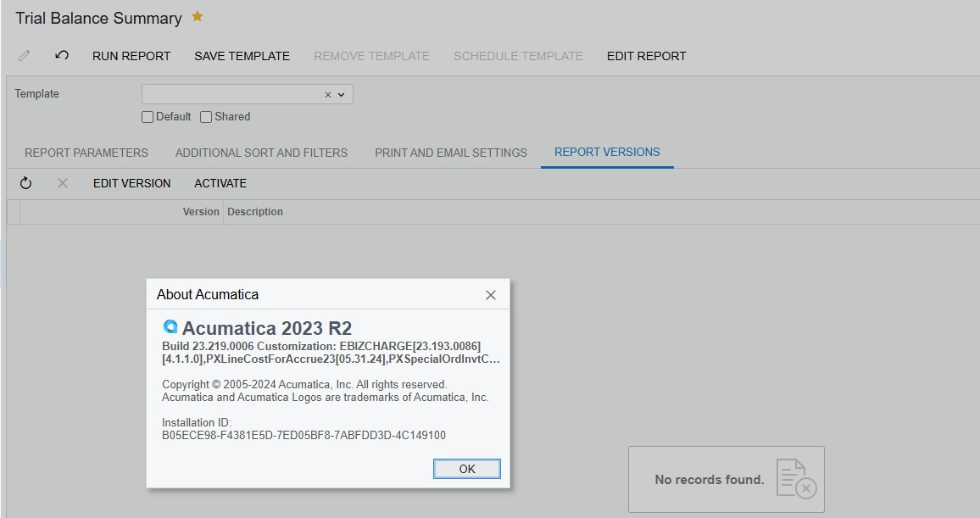Image resolution: width=980 pixels, height=518 pixels.
Task: Click the Schedule Template button
Action: [x=518, y=56]
